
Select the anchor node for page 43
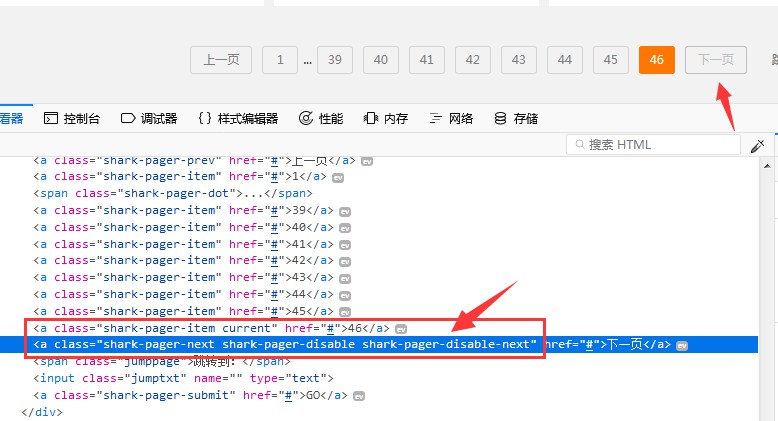[183, 277]
